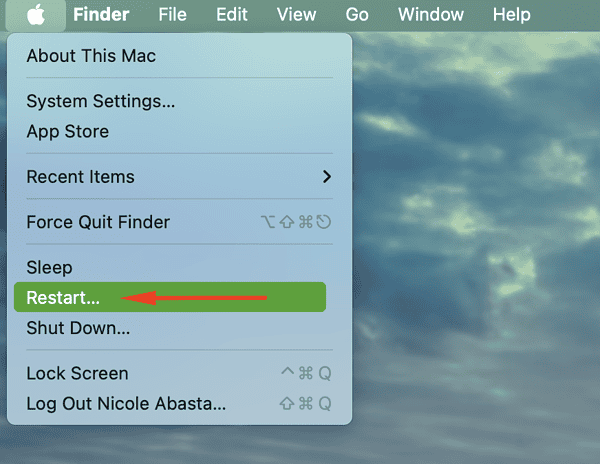600x464 pixels.
Task: Open the Edit menu
Action: [232, 15]
